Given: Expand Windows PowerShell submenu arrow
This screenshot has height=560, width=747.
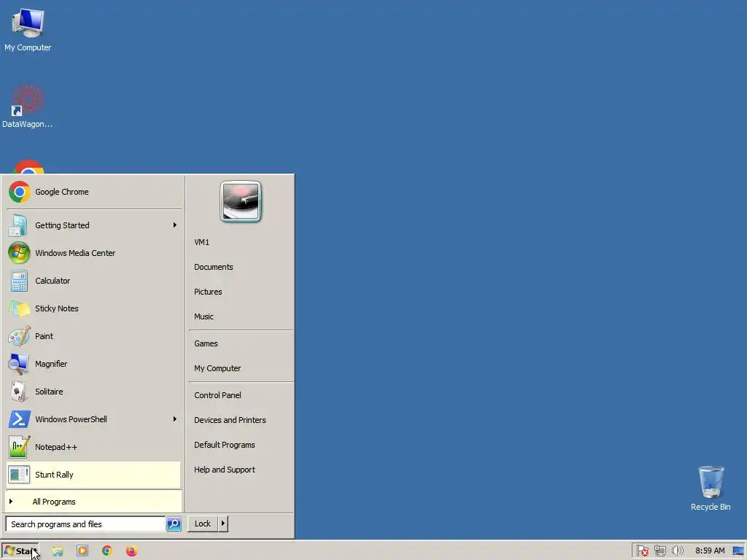Looking at the screenshot, I should pos(175,419).
